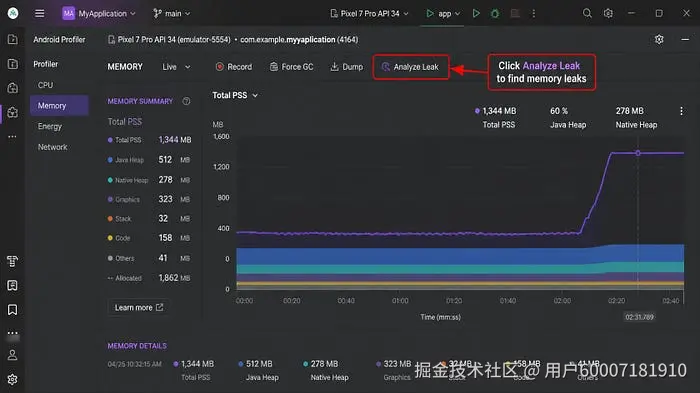Open the app run configuration dropdown
700x393 pixels.
443,13
